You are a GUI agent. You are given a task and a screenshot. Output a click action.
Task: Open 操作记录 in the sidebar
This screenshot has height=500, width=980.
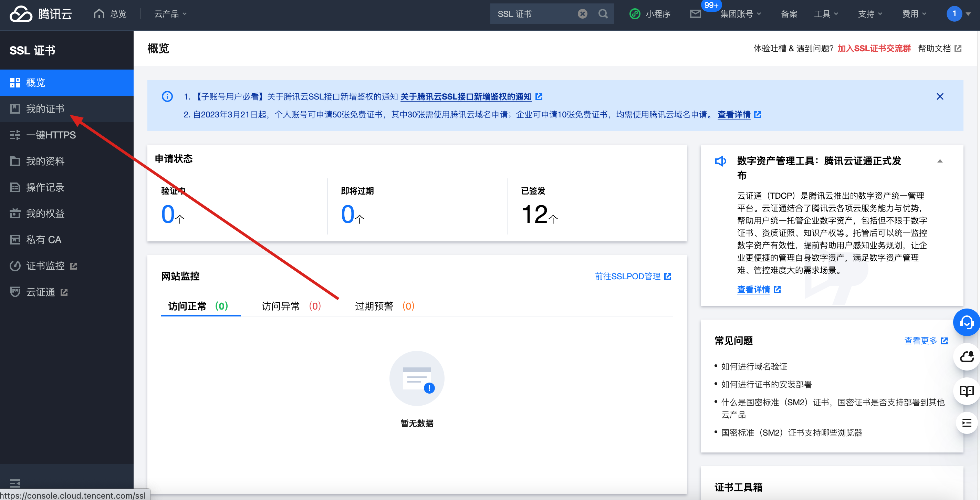coord(66,188)
